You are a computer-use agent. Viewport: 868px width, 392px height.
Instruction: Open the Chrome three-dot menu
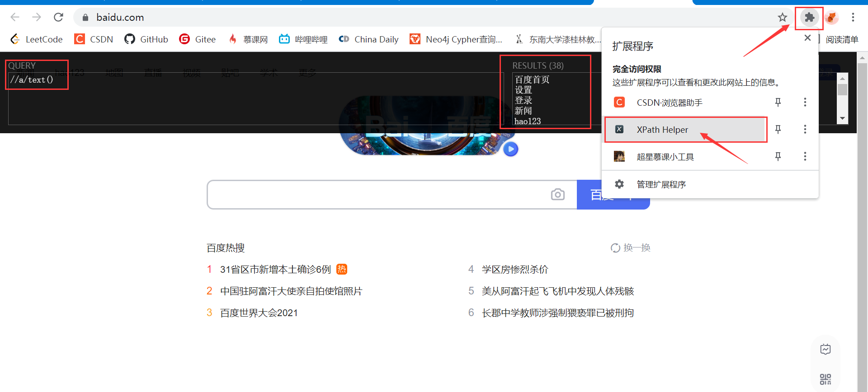pyautogui.click(x=853, y=18)
